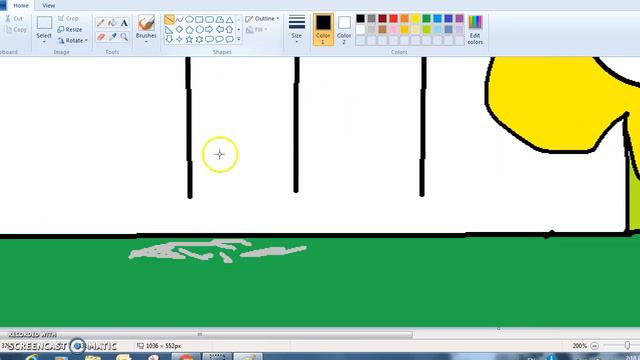Screen dimensions: 640x360
Task: Choose the Triangle shape
Action: click(229, 19)
